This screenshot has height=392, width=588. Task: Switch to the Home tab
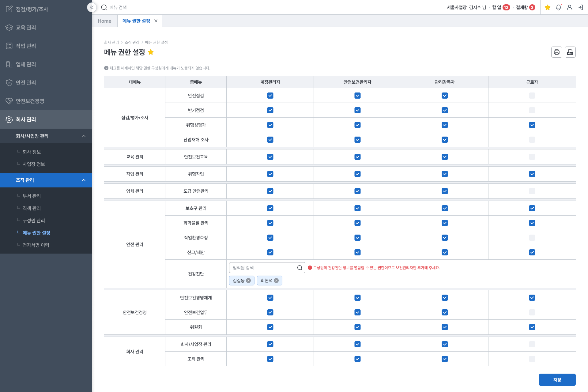click(104, 21)
